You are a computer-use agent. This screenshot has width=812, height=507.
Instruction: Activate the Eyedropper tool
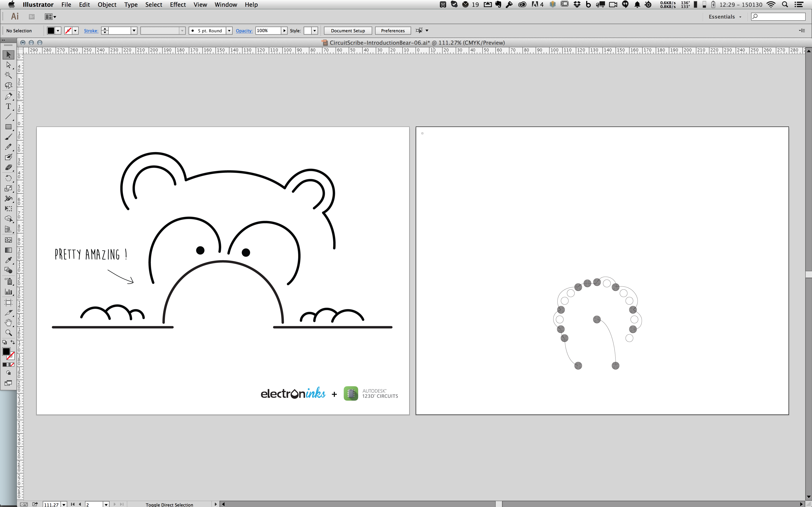coord(8,260)
